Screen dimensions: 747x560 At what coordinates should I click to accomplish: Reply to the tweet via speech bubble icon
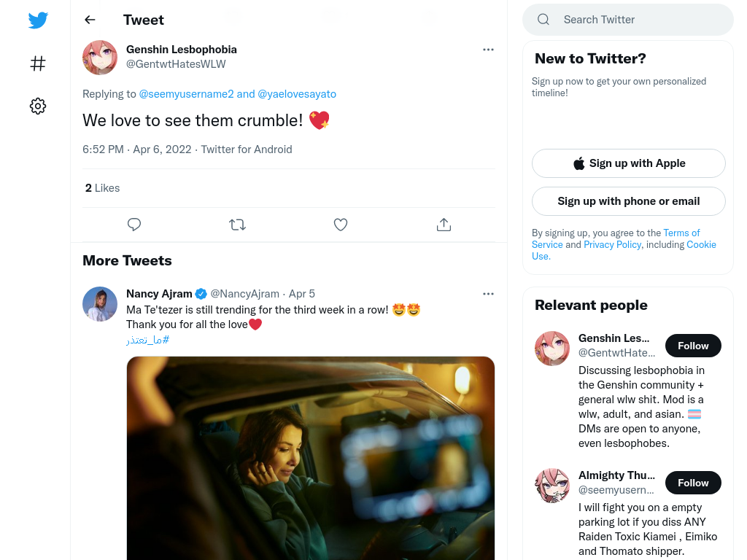[x=134, y=225]
